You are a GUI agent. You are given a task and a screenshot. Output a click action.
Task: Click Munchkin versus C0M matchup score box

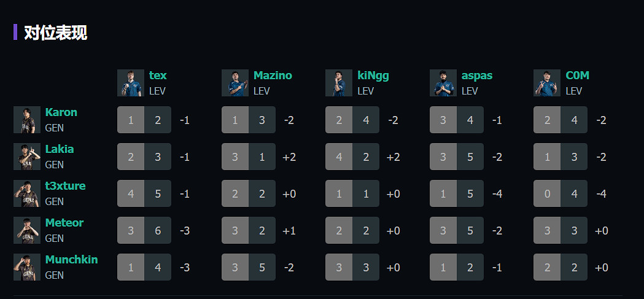561,267
